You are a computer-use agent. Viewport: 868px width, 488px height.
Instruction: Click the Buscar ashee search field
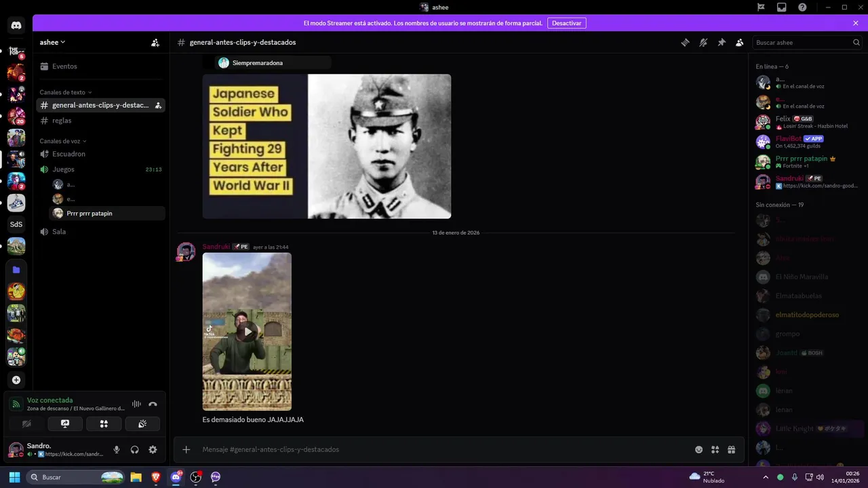[807, 42]
